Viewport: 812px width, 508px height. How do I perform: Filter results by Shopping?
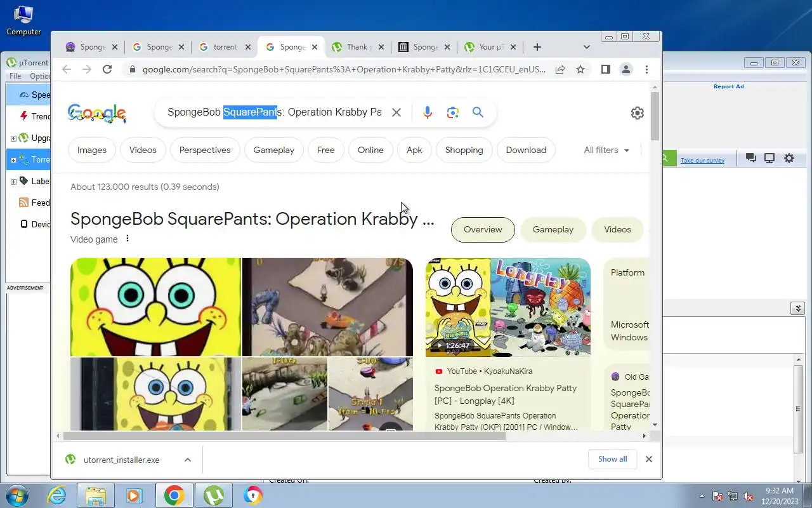point(464,150)
